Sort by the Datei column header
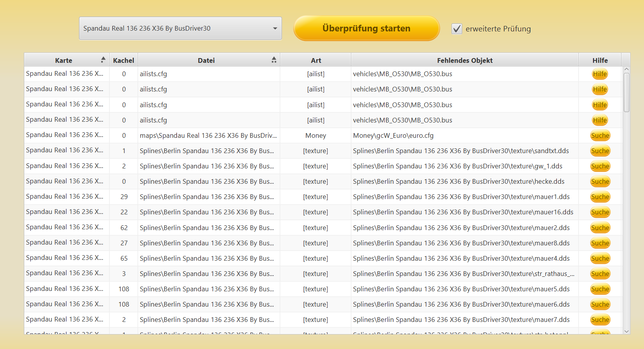The width and height of the screenshot is (644, 349). [206, 60]
